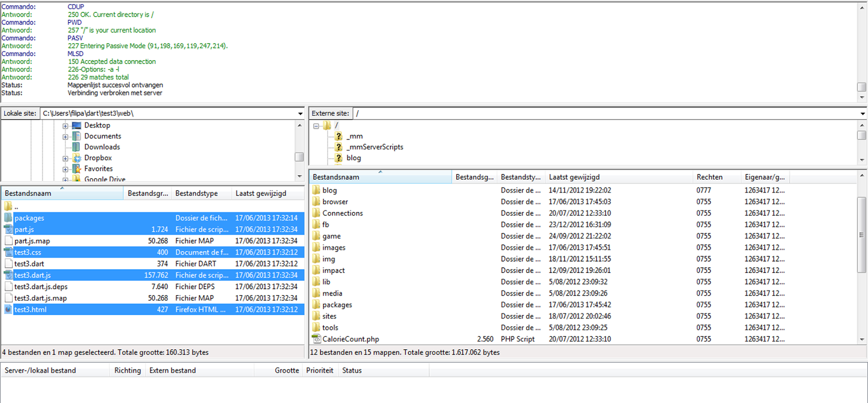Click the remote impact folder icon
This screenshot has width=868, height=403.
pos(316,270)
